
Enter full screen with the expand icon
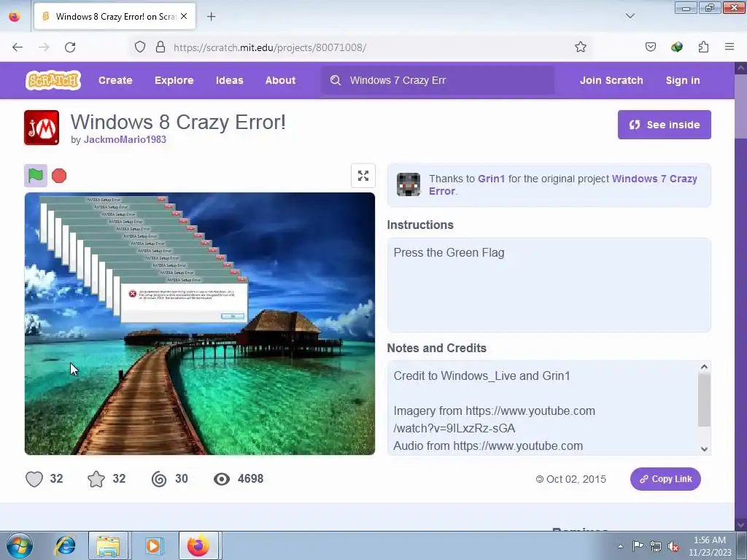tap(363, 176)
